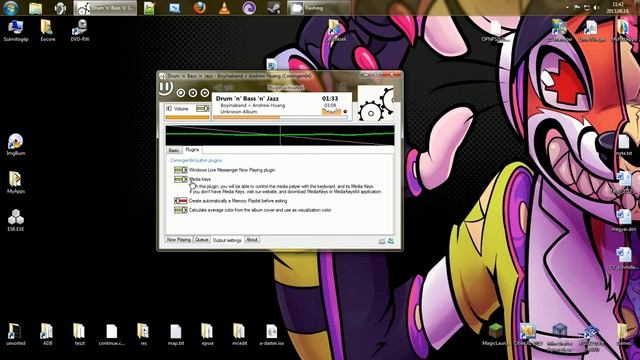The width and height of the screenshot is (640, 360).
Task: Click the elapsed time 01:33
Action: click(330, 98)
